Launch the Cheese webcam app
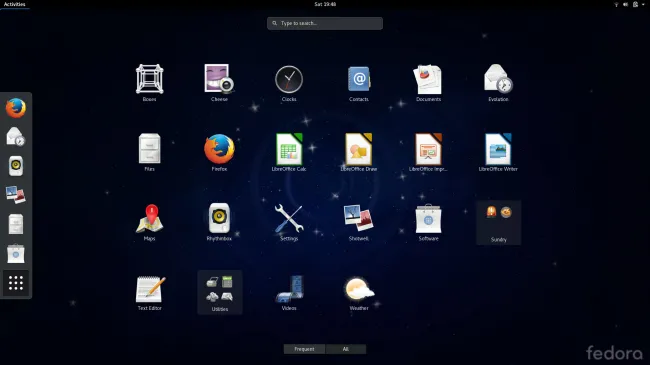Image resolution: width=650 pixels, height=365 pixels. coord(219,82)
